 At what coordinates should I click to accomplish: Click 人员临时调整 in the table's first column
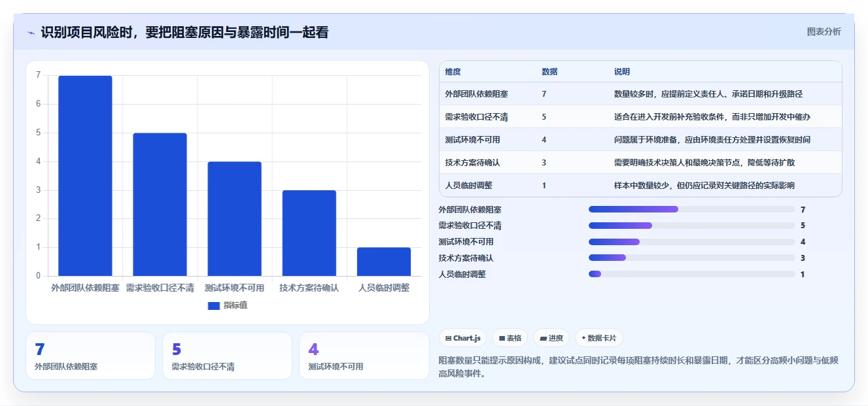coord(468,186)
